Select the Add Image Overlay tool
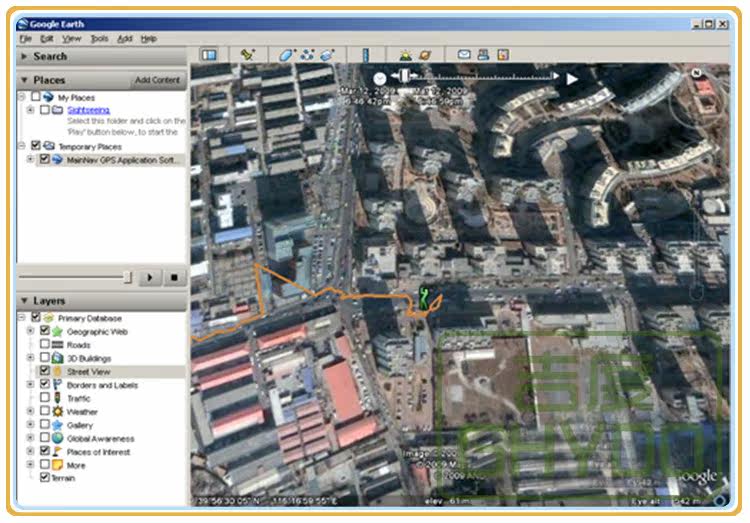The width and height of the screenshot is (750, 523). (x=328, y=55)
